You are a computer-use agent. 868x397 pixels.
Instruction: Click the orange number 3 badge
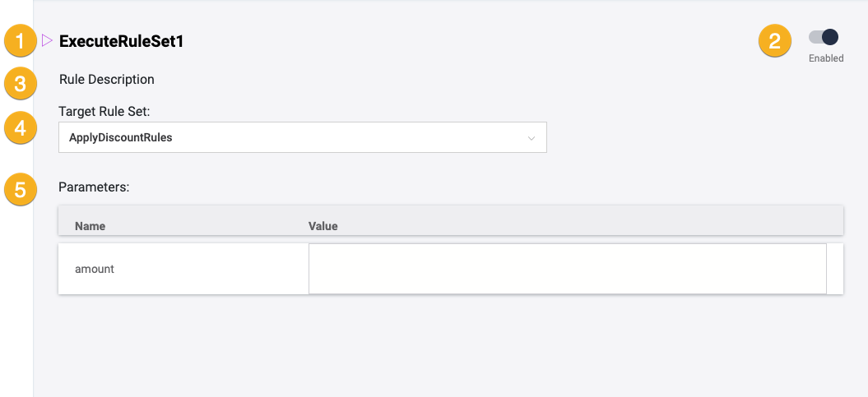click(x=21, y=84)
